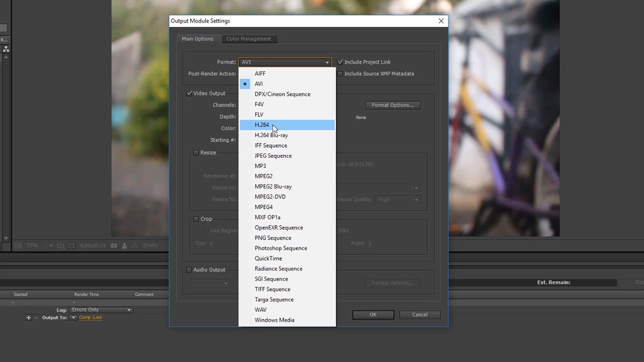
Task: Add an output module with the plus icon
Action: [29, 318]
